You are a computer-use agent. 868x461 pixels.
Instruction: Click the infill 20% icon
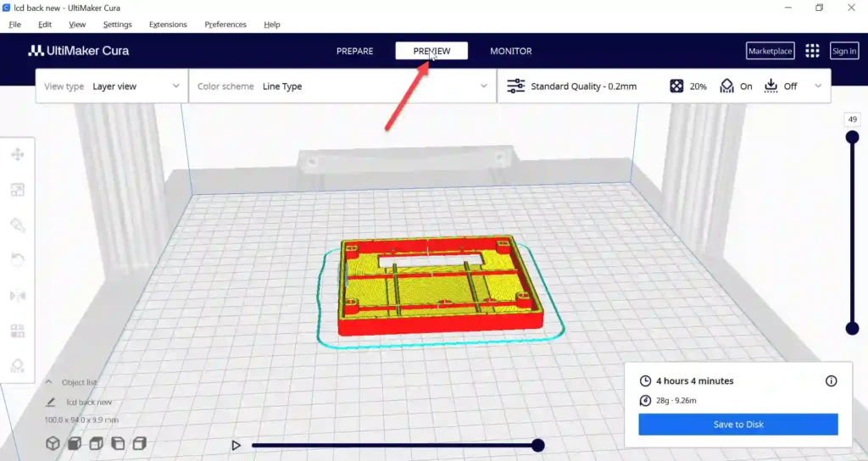click(x=676, y=86)
